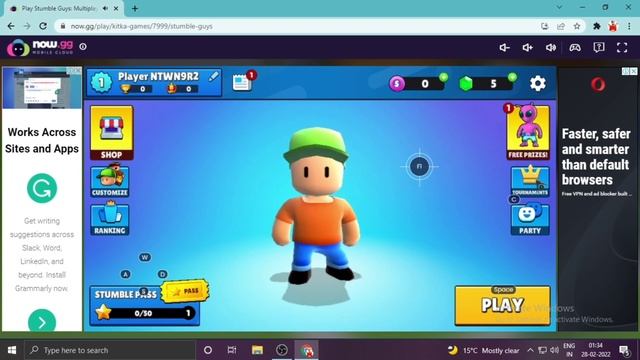Open now.gg info icon beside logo
Viewport: 640px width, 360px height.
click(83, 47)
